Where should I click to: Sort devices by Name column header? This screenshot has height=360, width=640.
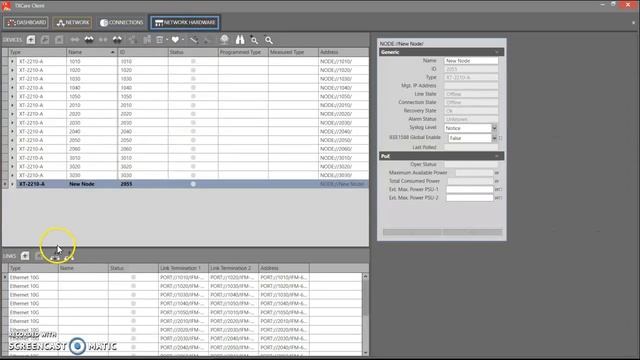[92, 52]
